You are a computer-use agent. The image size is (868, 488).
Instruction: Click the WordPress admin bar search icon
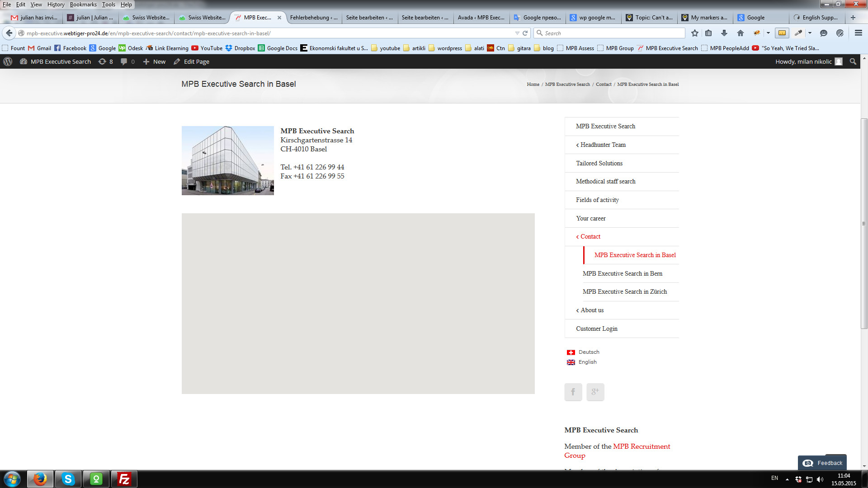click(853, 61)
